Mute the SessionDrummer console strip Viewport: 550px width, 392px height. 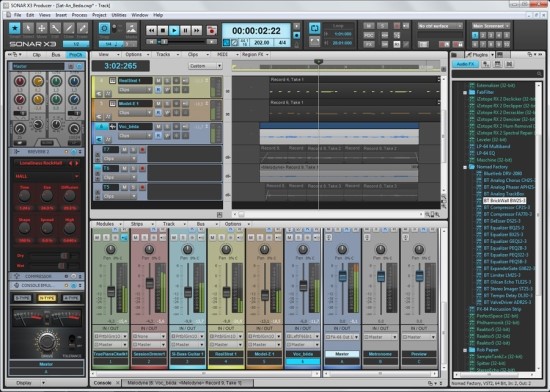136,237
